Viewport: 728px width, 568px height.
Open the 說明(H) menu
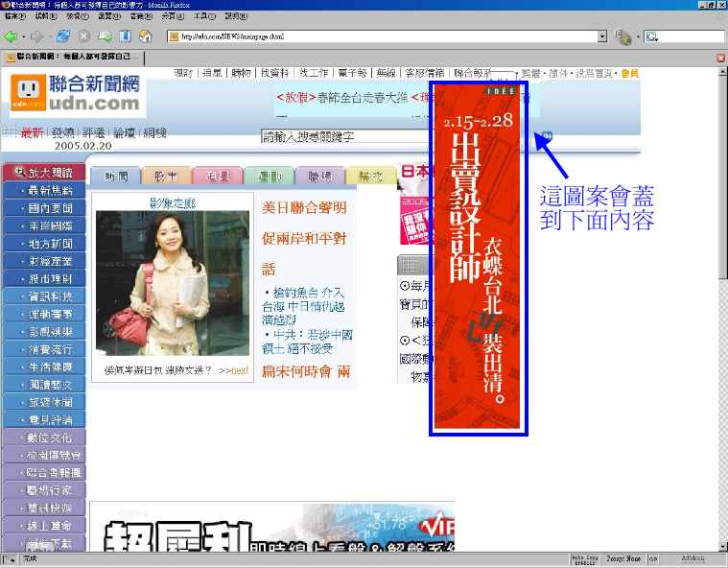[x=236, y=16]
